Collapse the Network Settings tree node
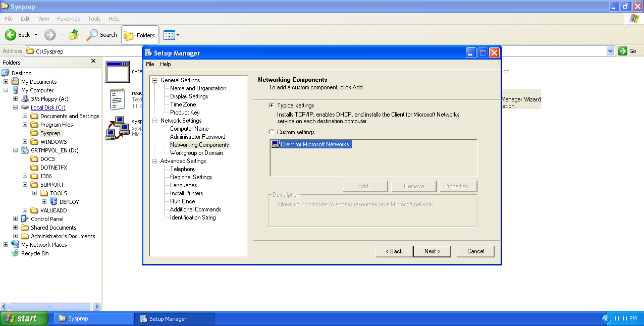Image resolution: width=644 pixels, height=326 pixels. [155, 121]
